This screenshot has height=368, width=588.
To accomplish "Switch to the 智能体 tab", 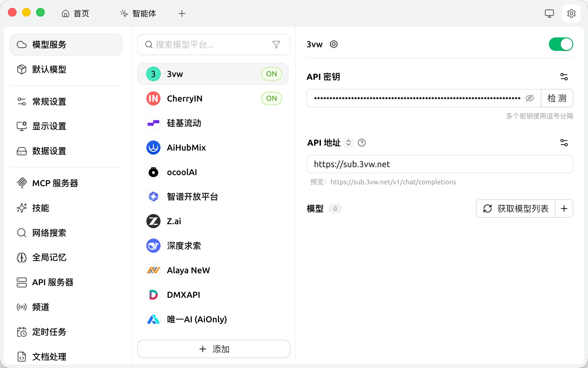I will (138, 13).
